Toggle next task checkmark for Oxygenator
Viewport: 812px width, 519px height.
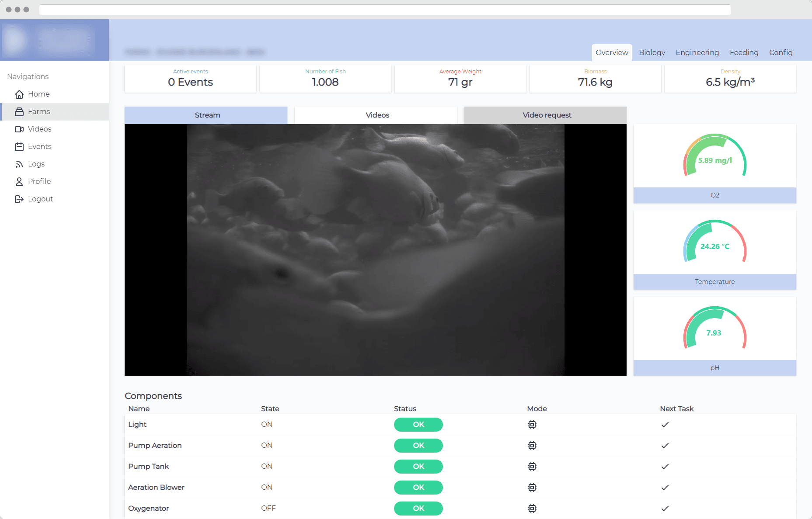pyautogui.click(x=665, y=508)
